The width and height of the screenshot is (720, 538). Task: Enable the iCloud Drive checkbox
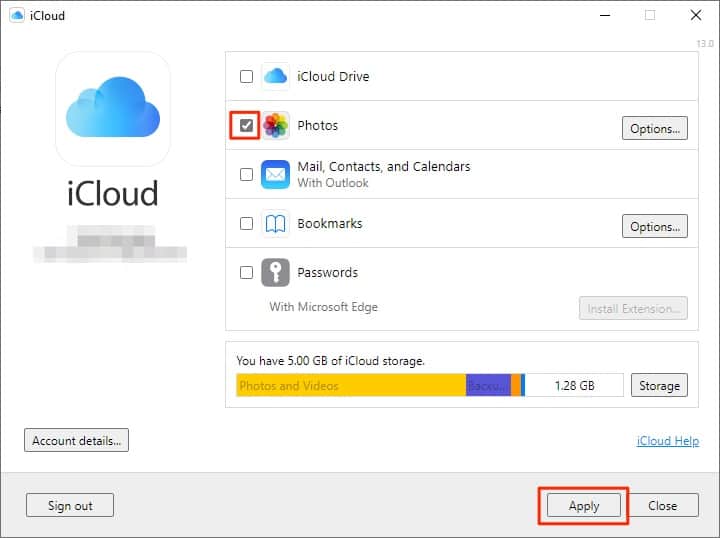tap(246, 77)
